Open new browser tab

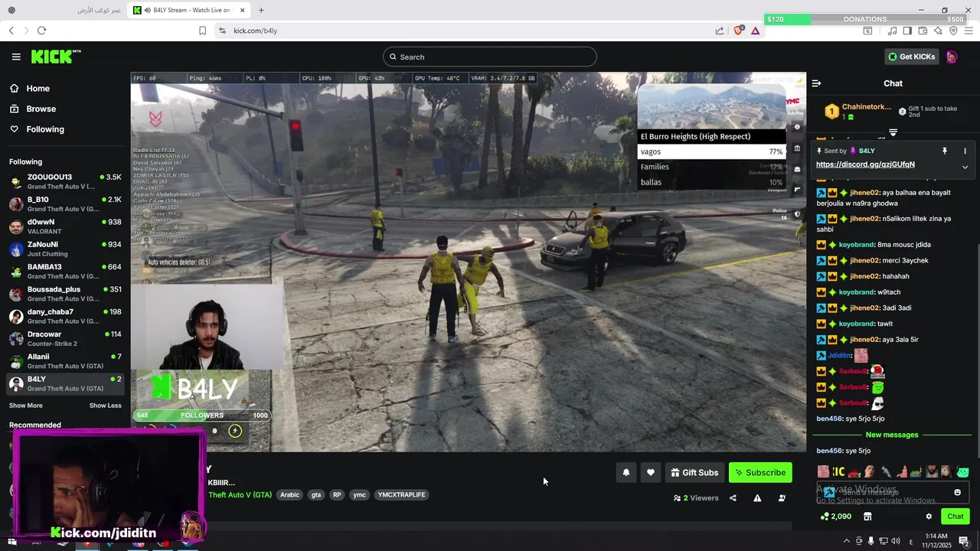(261, 10)
